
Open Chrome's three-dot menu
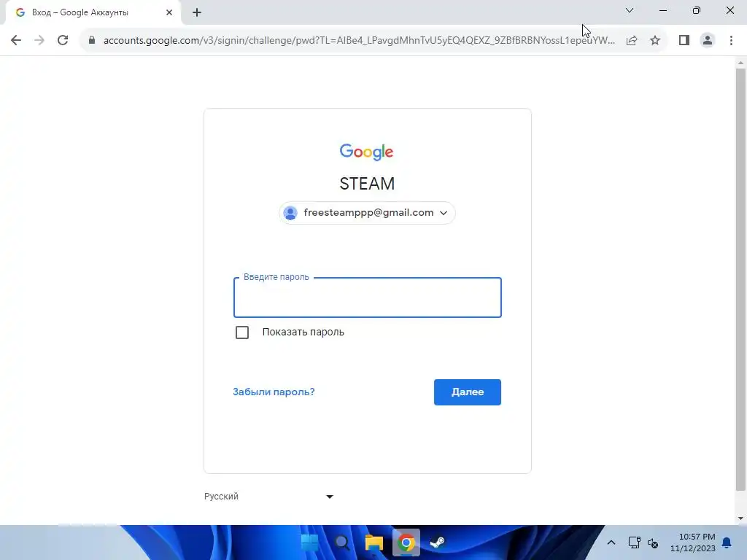click(731, 40)
